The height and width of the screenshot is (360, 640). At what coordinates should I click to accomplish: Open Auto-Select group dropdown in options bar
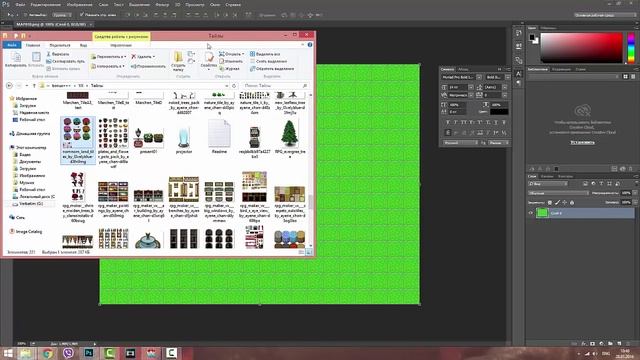click(x=62, y=15)
